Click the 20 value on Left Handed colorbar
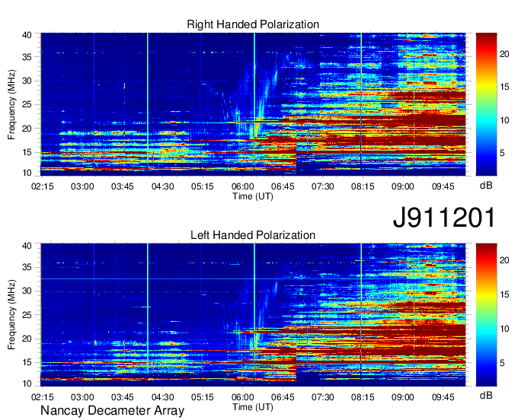The width and height of the screenshot is (518, 420). 504,261
